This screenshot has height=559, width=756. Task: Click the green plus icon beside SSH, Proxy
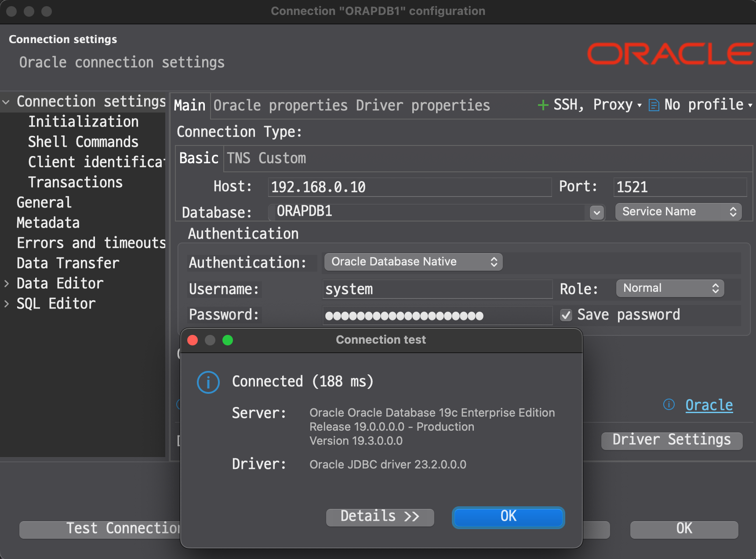pyautogui.click(x=543, y=105)
